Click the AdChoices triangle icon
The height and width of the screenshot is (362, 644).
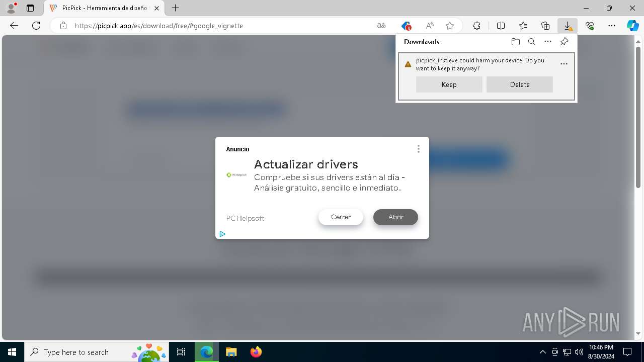[x=222, y=234]
